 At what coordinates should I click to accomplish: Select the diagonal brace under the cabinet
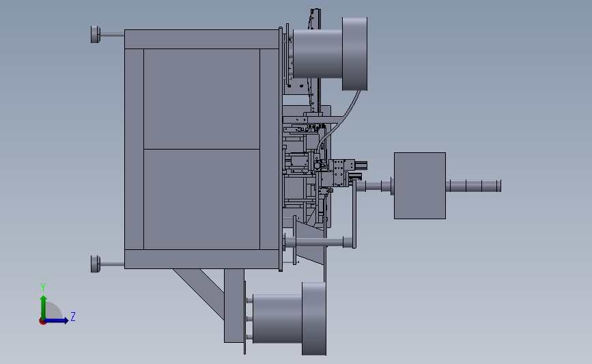click(198, 294)
